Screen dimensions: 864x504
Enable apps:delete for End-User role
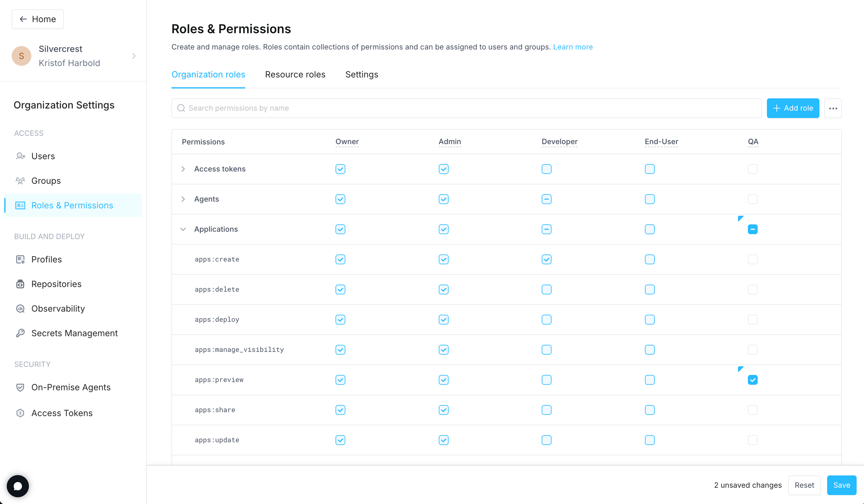[x=650, y=289]
